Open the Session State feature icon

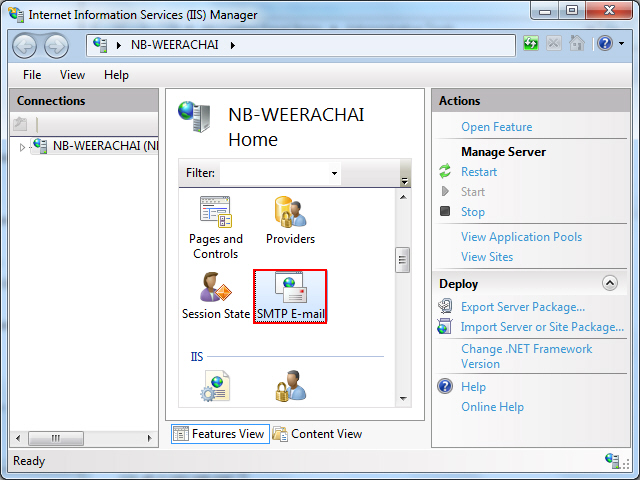(216, 297)
